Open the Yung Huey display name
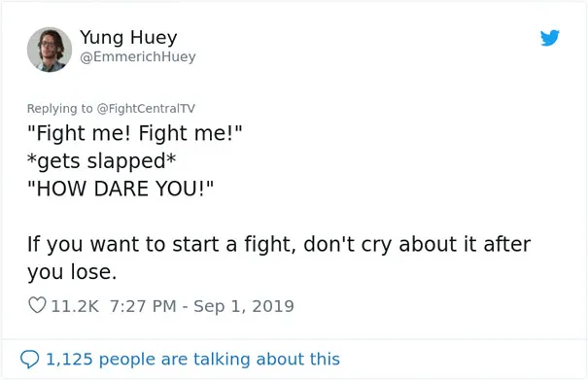This screenshot has height=380, width=588. [x=128, y=38]
